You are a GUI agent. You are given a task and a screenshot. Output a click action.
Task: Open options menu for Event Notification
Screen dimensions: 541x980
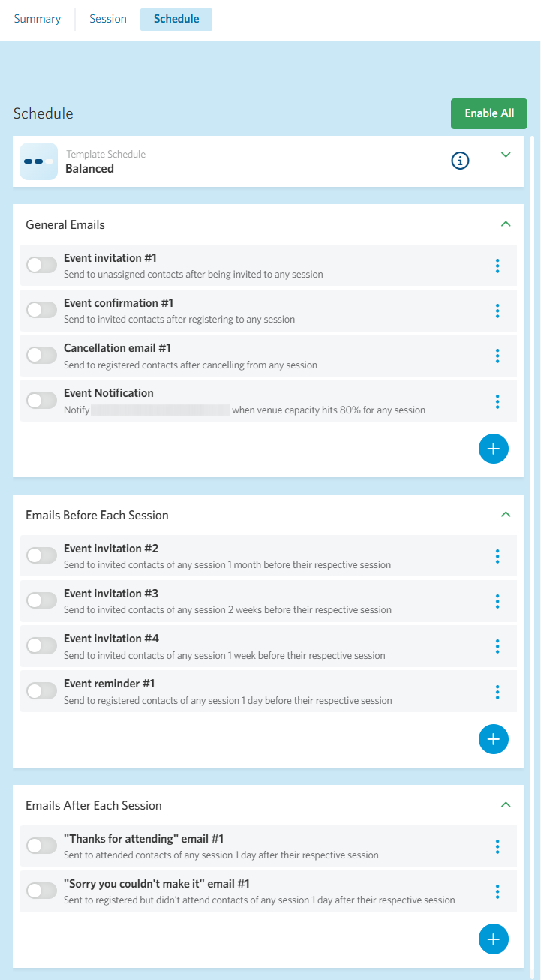pos(497,401)
